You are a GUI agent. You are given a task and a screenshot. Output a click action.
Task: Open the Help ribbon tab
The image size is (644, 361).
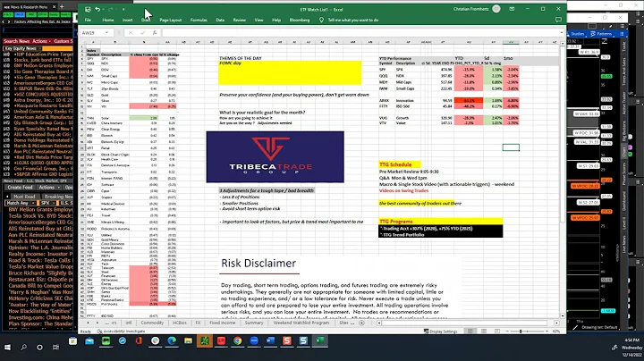click(276, 20)
